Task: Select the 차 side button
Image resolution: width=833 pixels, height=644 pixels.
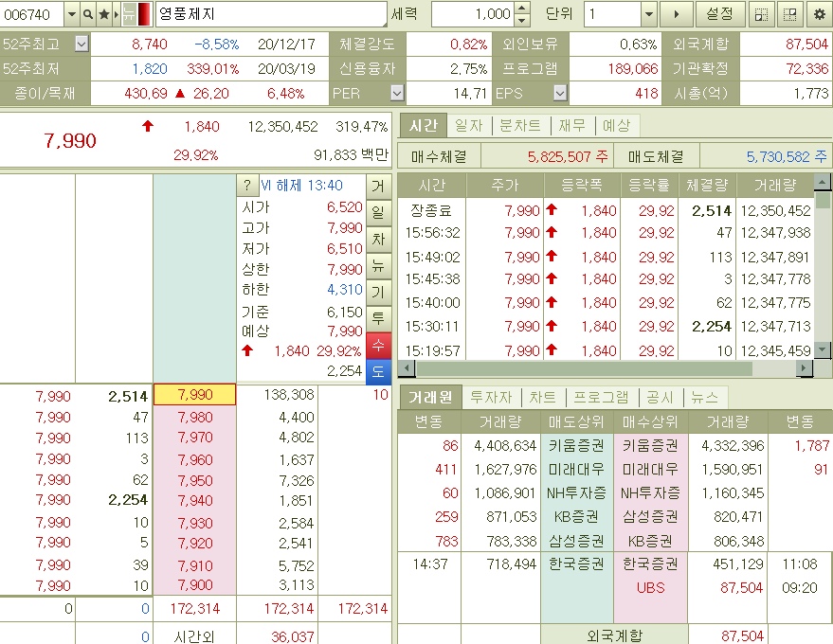Action: tap(378, 239)
